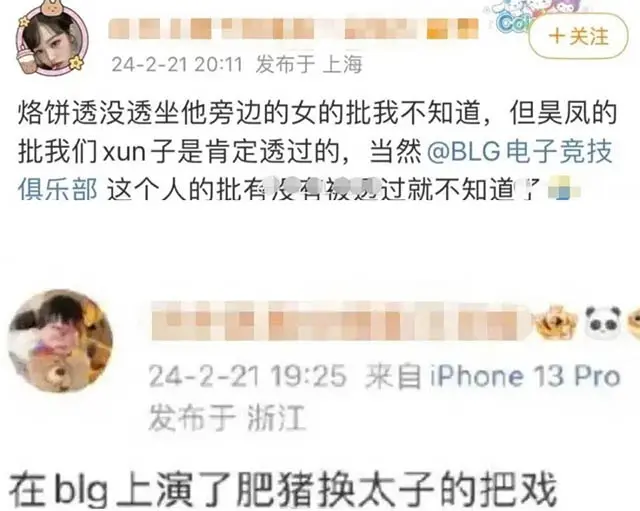Tap the 24-2-21 20:11 post timestamp
The height and width of the screenshot is (511, 640).
point(177,64)
